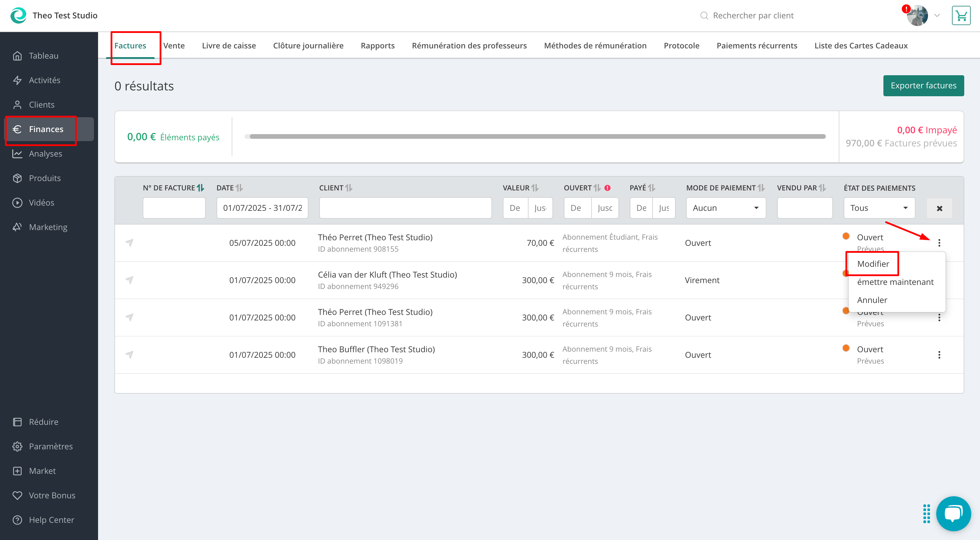Send icon on the 70,00 € invoice row

click(129, 243)
